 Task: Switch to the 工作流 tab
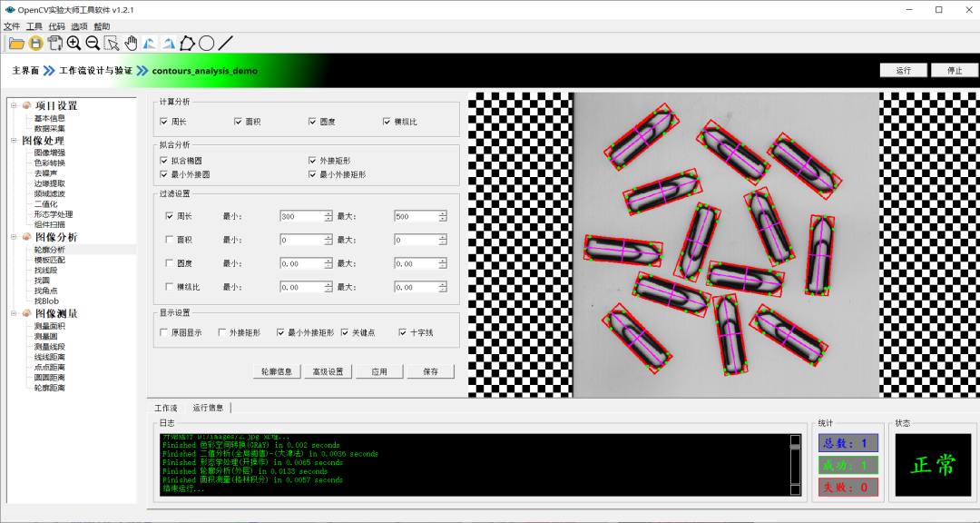[x=166, y=408]
